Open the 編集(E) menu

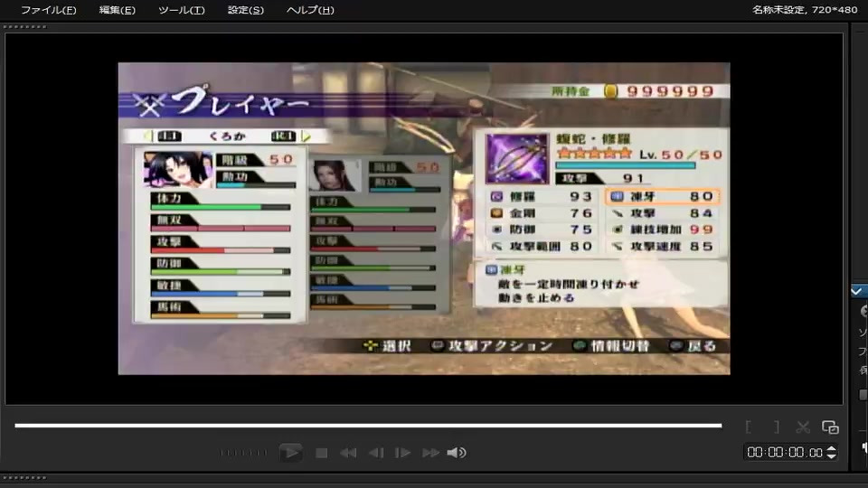[x=117, y=10]
